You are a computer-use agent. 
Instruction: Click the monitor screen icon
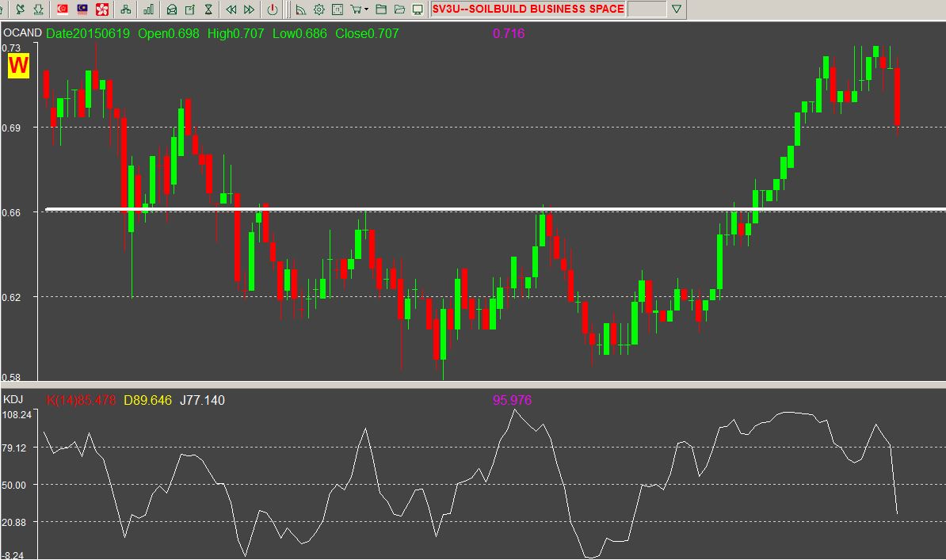point(418,9)
